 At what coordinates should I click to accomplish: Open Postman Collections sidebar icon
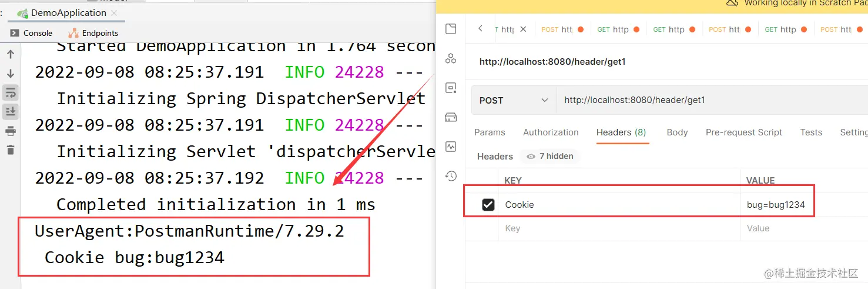pyautogui.click(x=451, y=29)
